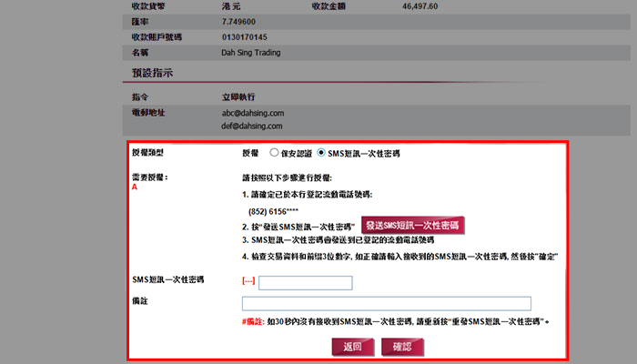The width and height of the screenshot is (637, 364).
Task: Click the red #備註 note text
Action: click(x=253, y=322)
